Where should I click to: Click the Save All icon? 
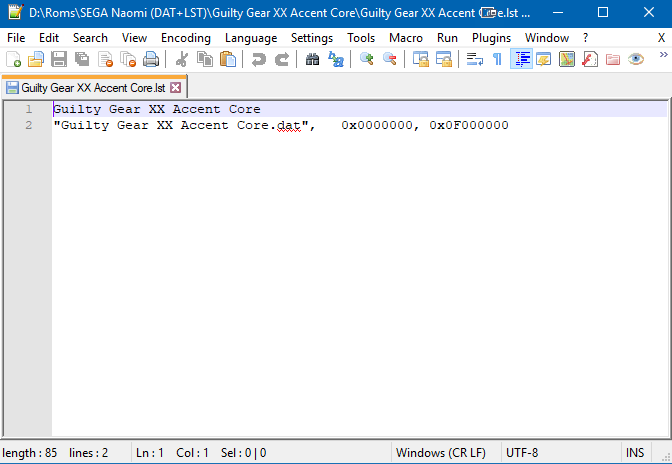82,59
